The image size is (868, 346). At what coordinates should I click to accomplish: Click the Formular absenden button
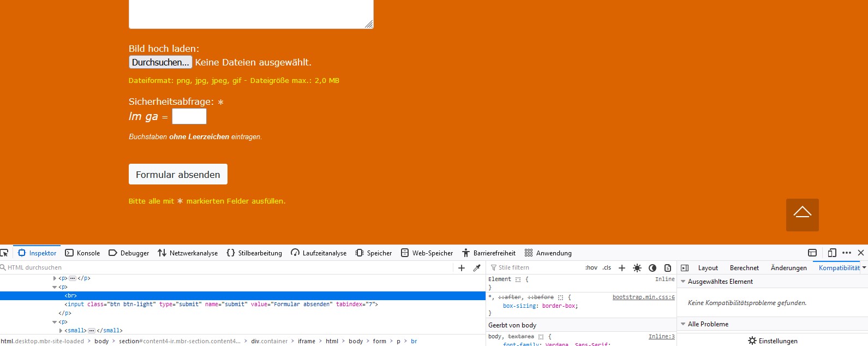click(x=178, y=175)
